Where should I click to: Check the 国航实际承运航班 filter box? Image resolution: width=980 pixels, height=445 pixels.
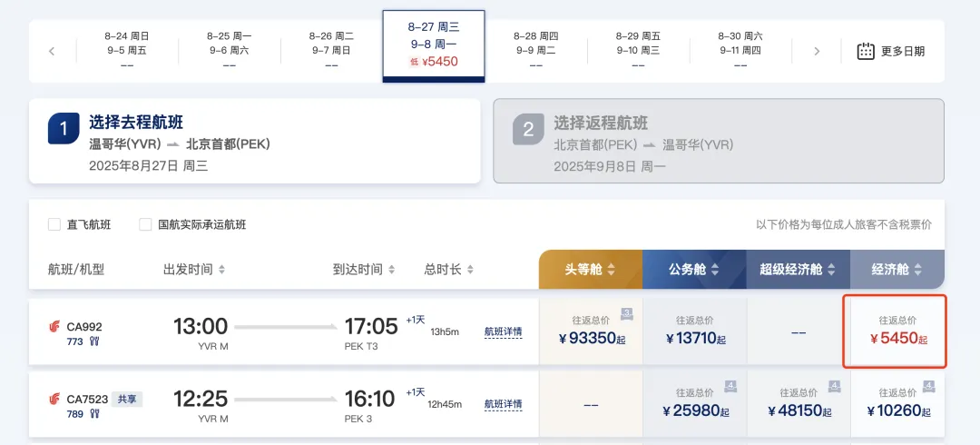pos(145,224)
